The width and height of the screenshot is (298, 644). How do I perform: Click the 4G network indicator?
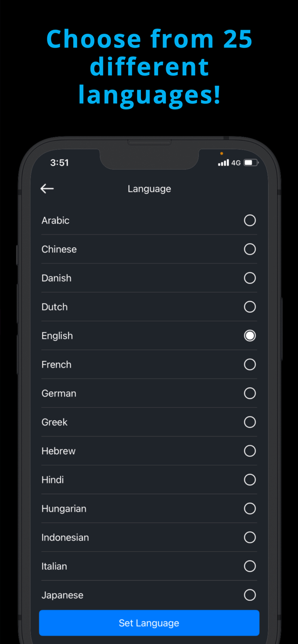[x=236, y=163]
